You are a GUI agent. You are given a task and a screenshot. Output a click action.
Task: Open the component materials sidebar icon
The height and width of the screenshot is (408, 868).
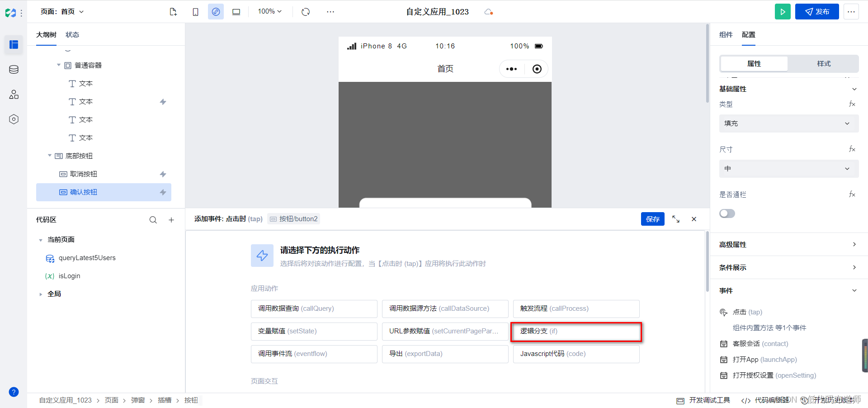pos(14,94)
